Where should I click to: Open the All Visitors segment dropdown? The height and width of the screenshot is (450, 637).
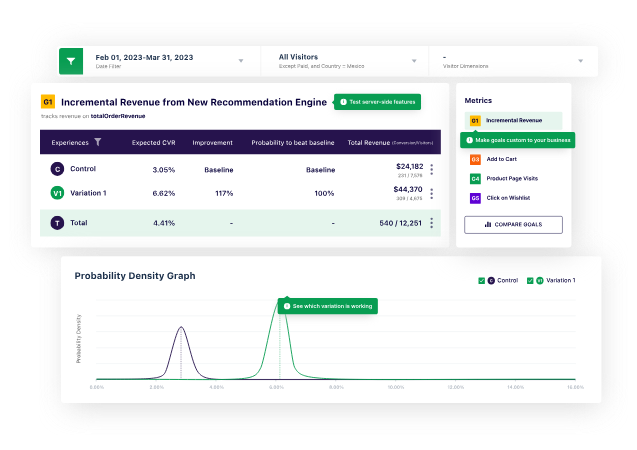(411, 61)
